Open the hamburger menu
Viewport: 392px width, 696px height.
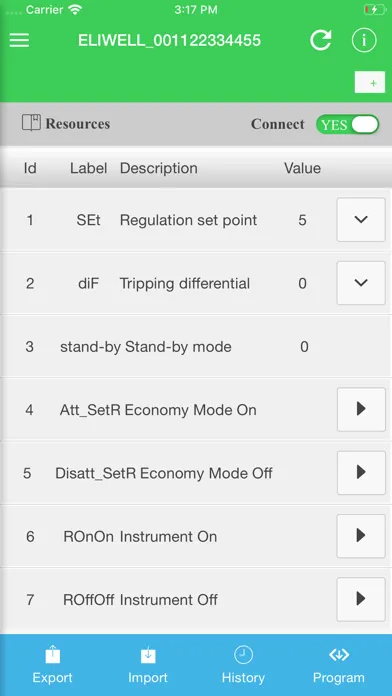pos(19,40)
